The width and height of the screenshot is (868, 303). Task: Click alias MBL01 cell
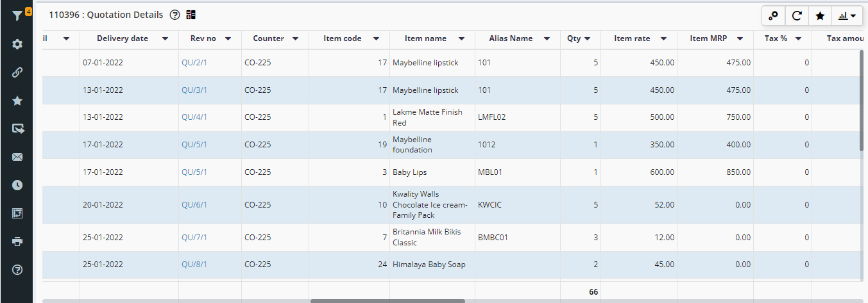tap(518, 172)
